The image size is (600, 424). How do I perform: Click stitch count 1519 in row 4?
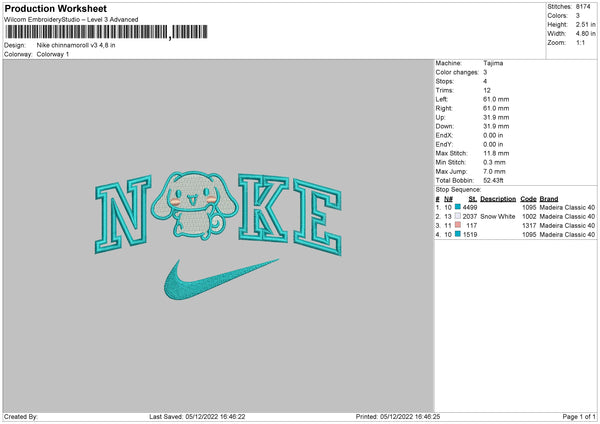(x=470, y=235)
